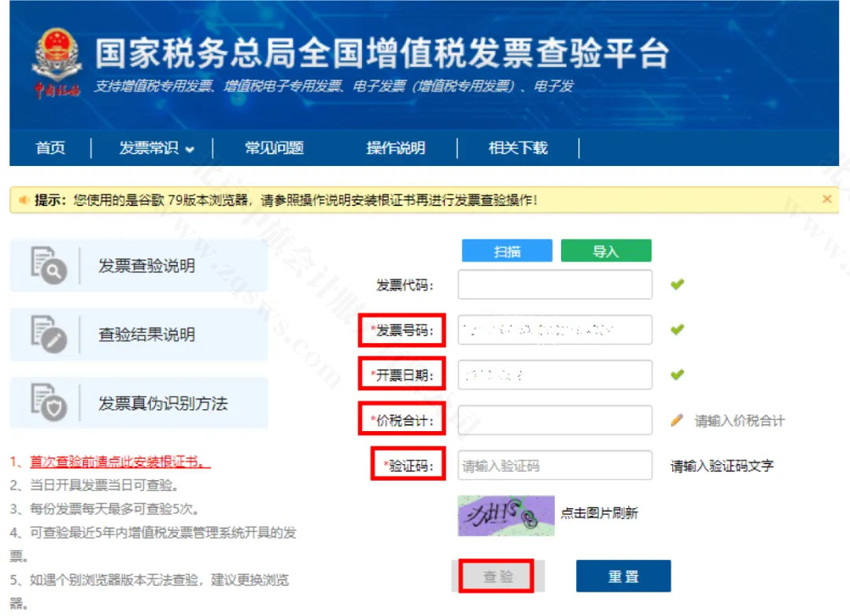
Task: Open the 操作说明 navigation item
Action: click(x=395, y=148)
